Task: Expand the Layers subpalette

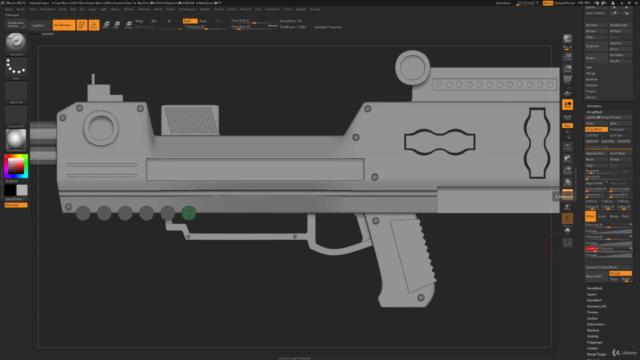Action: click(x=591, y=294)
